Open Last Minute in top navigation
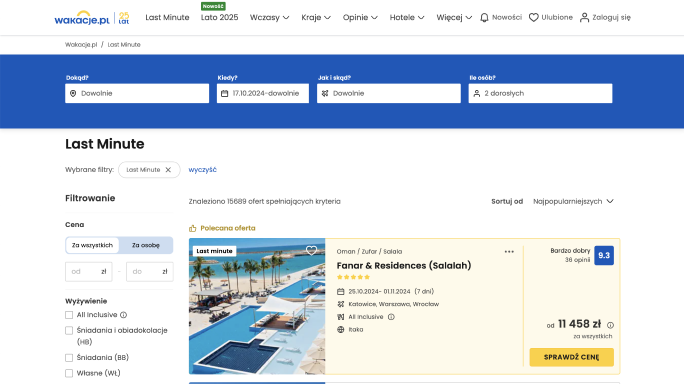 coord(167,17)
